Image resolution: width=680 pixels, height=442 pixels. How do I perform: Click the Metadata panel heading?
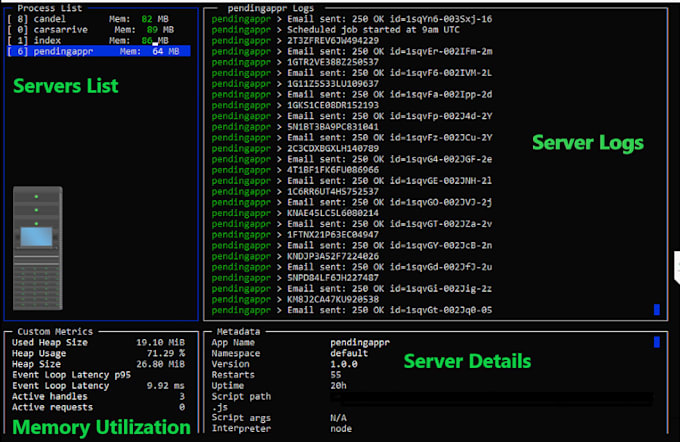[238, 331]
